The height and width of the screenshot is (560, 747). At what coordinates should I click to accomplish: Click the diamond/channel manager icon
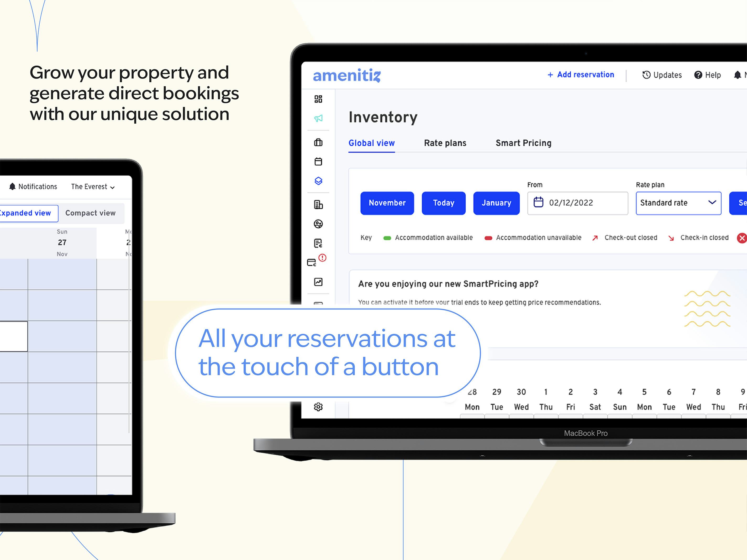click(318, 181)
